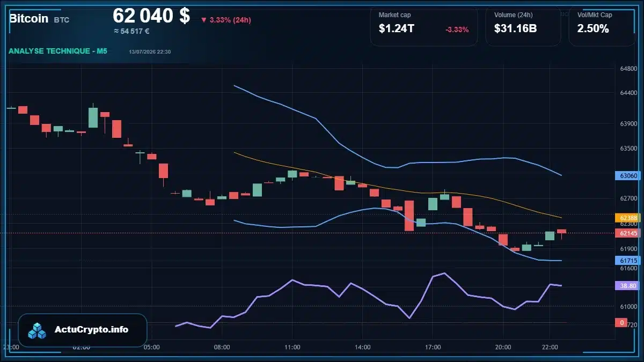Select the ANALYSE TECHNIQUE - M5 heading

(57, 51)
